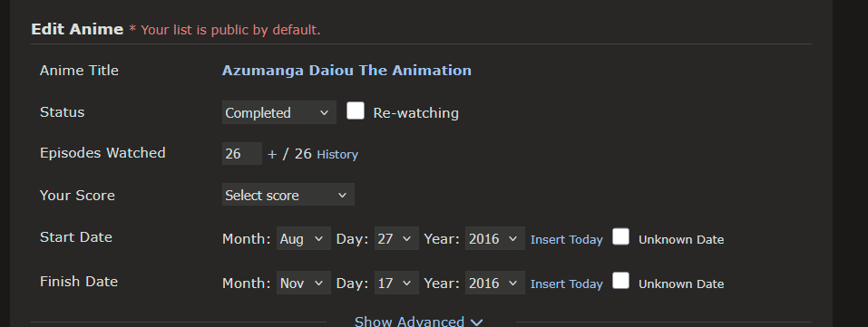
Task: Click the Re-watching label text
Action: (415, 113)
